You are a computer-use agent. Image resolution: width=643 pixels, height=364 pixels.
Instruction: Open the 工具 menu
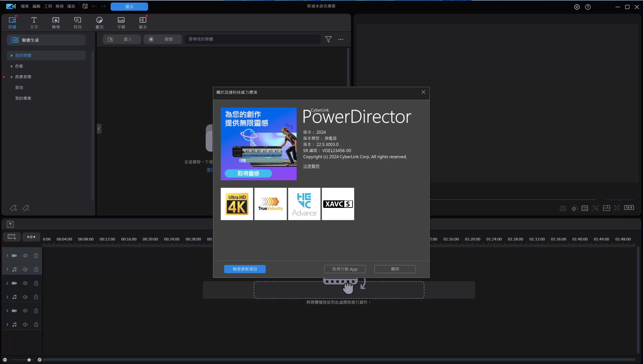coord(48,6)
